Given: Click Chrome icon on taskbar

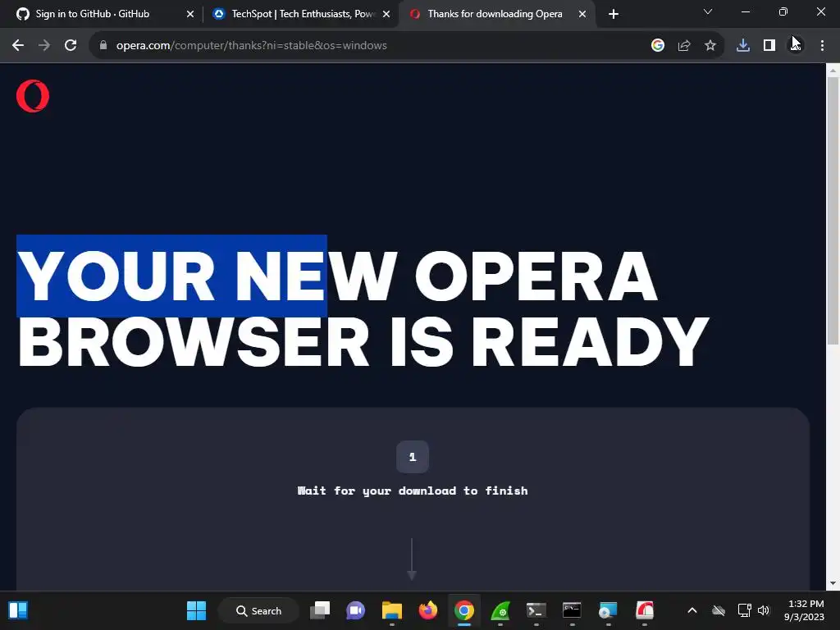Looking at the screenshot, I should [464, 610].
